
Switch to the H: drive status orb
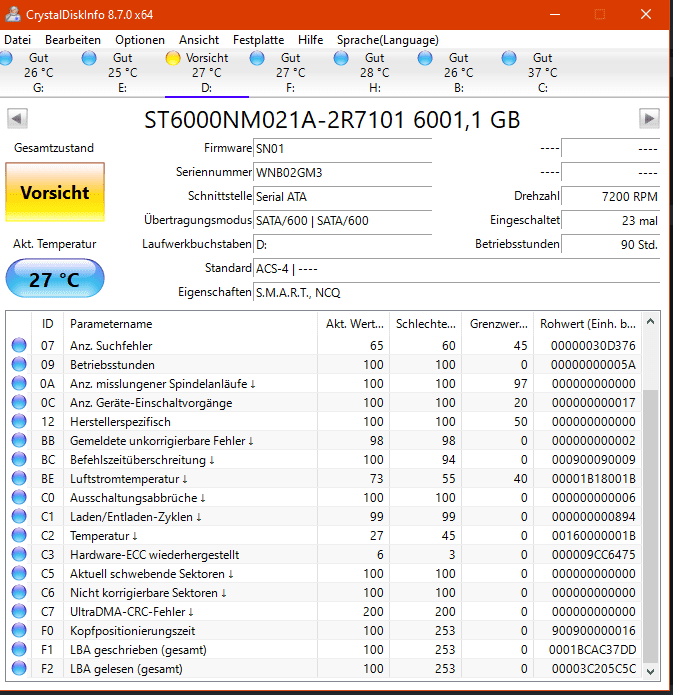click(x=341, y=58)
